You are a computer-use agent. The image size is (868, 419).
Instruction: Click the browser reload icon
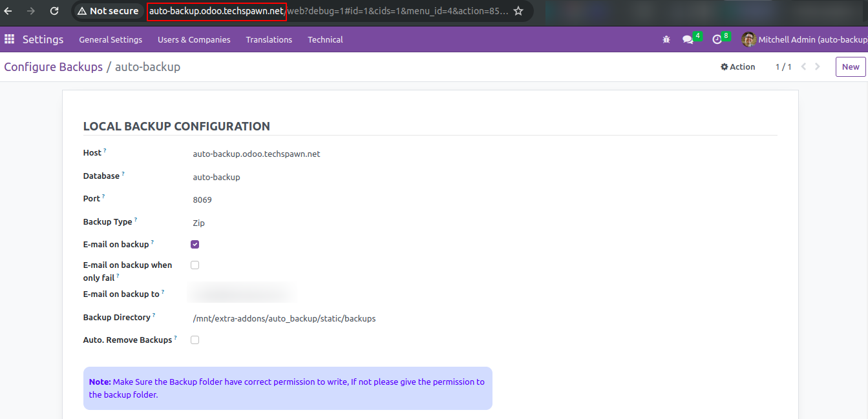coord(54,11)
